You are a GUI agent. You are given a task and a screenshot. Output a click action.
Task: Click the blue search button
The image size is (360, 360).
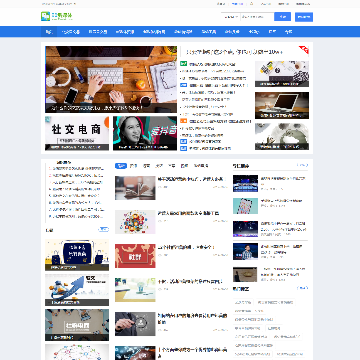[282, 17]
